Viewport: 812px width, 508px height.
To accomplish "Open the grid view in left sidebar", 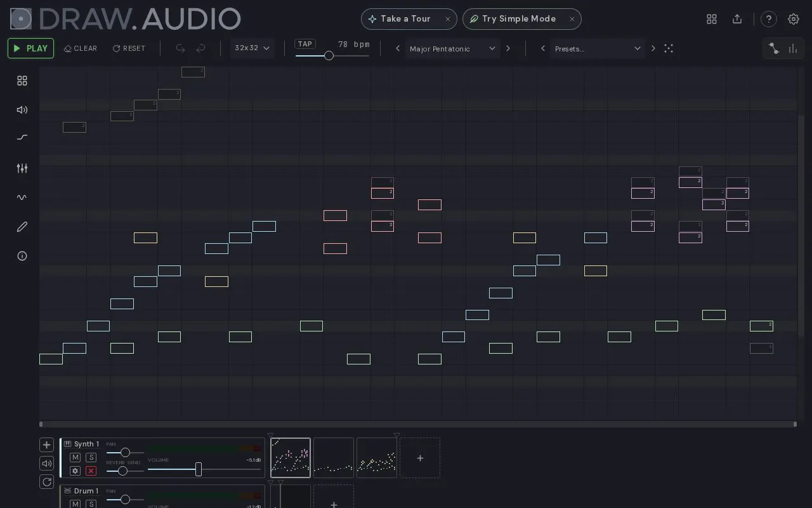I will [22, 81].
